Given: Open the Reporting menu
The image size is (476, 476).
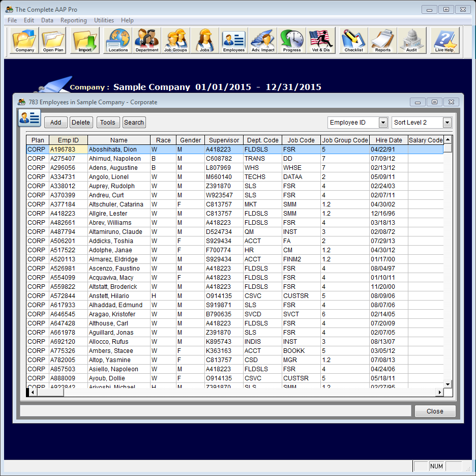Looking at the screenshot, I should (x=73, y=20).
